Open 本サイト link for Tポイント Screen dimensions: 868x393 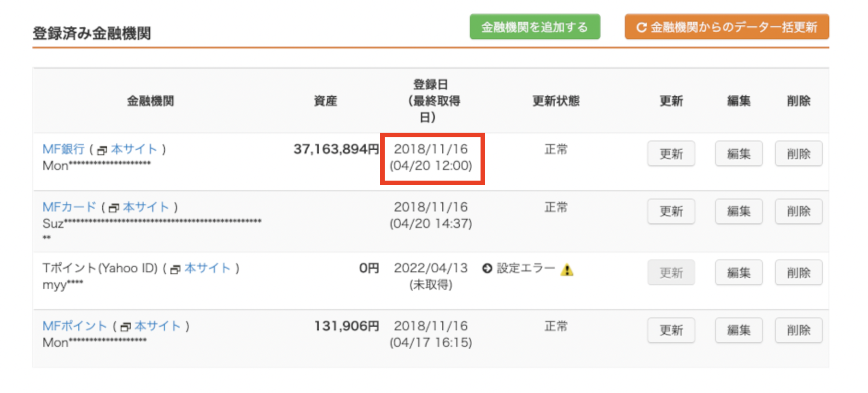[x=207, y=268]
